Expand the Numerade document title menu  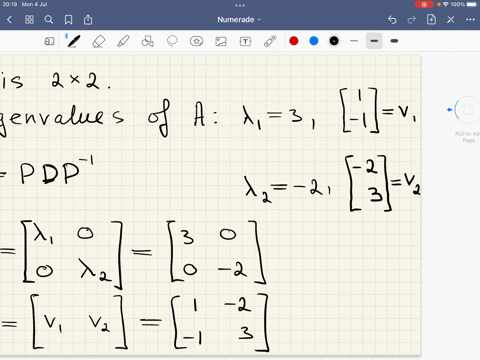(239, 20)
